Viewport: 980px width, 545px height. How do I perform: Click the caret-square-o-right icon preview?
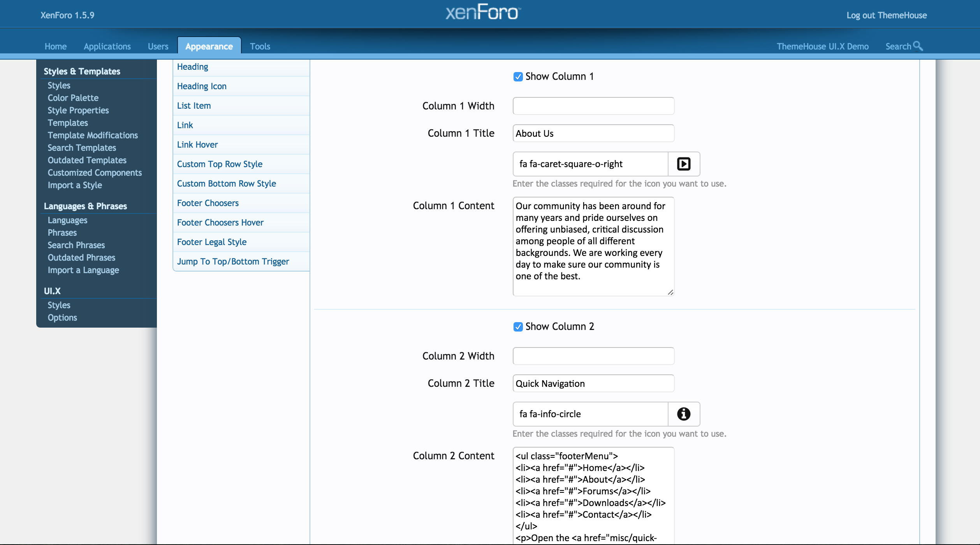(684, 164)
